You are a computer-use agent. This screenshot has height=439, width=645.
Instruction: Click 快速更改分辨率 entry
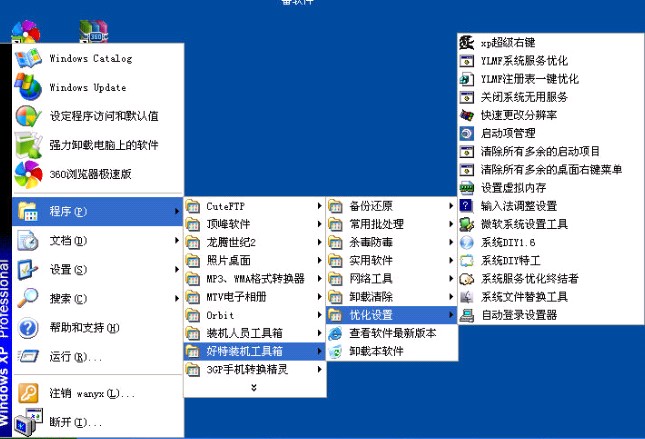tap(517, 115)
